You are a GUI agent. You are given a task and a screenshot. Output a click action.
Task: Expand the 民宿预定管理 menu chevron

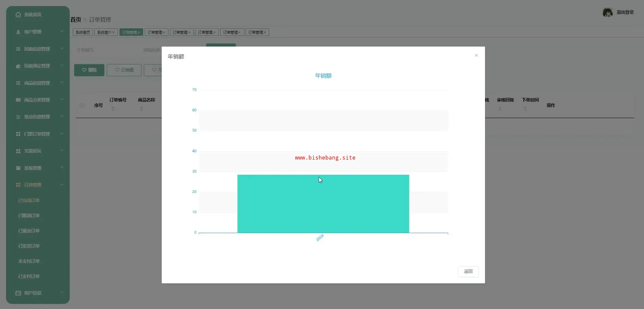(62, 65)
